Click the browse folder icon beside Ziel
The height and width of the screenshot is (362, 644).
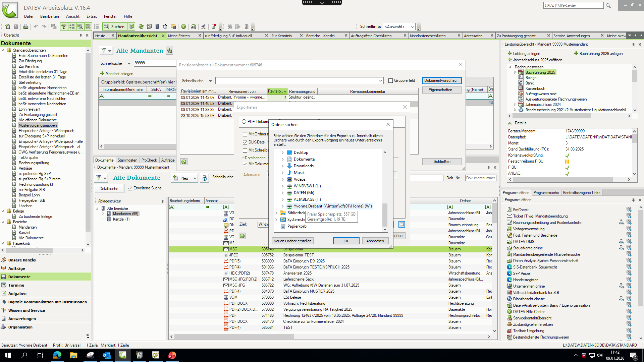[x=401, y=224]
